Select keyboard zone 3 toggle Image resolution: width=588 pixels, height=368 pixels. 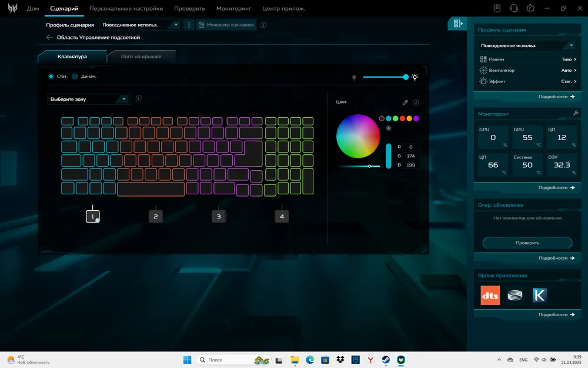pyautogui.click(x=219, y=217)
